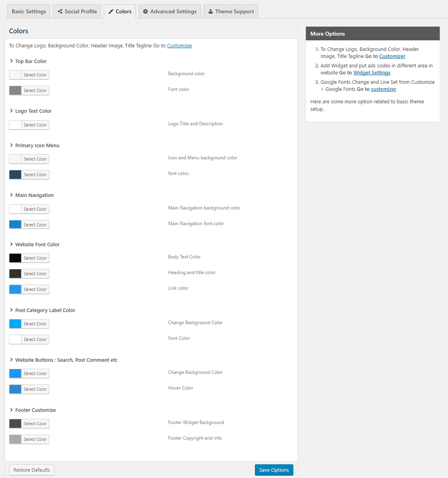This screenshot has width=448, height=478.
Task: Pick the Body Text Color black swatch
Action: 15,258
